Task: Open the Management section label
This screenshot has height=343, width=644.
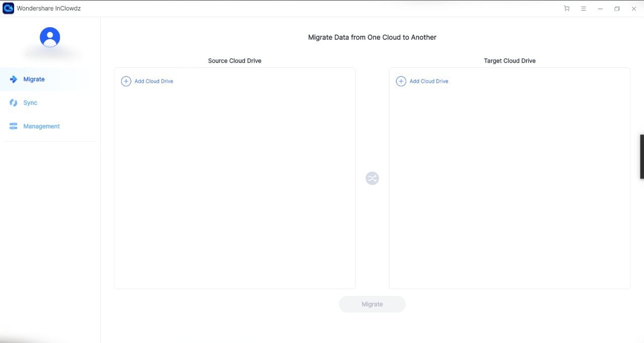Action: point(41,126)
